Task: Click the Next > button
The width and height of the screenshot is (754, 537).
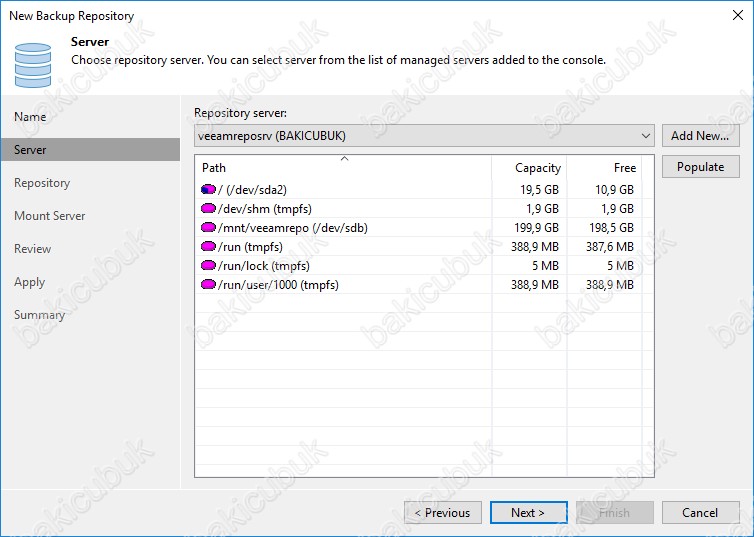Action: [x=528, y=513]
